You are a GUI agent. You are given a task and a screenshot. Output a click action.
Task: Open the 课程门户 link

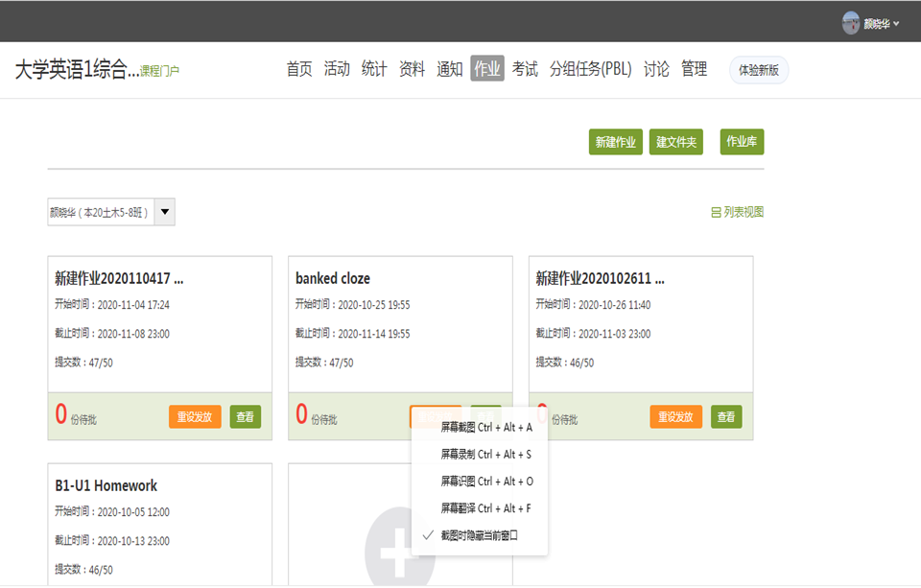coord(159,71)
